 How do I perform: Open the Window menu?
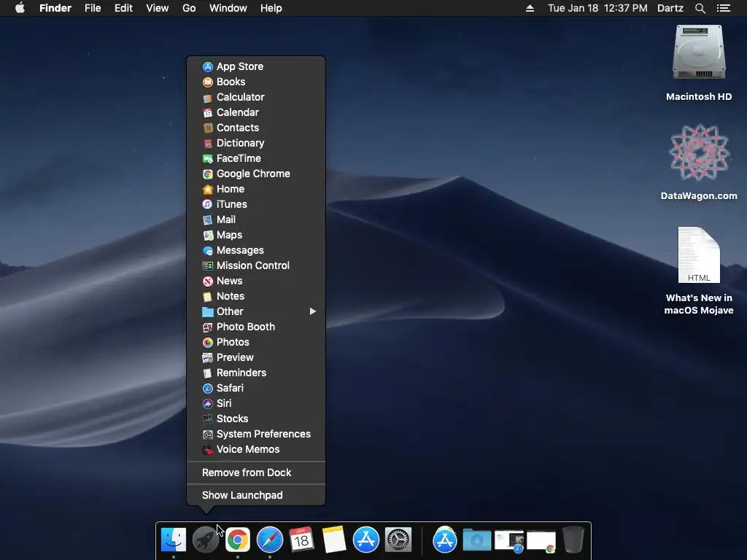coord(228,8)
